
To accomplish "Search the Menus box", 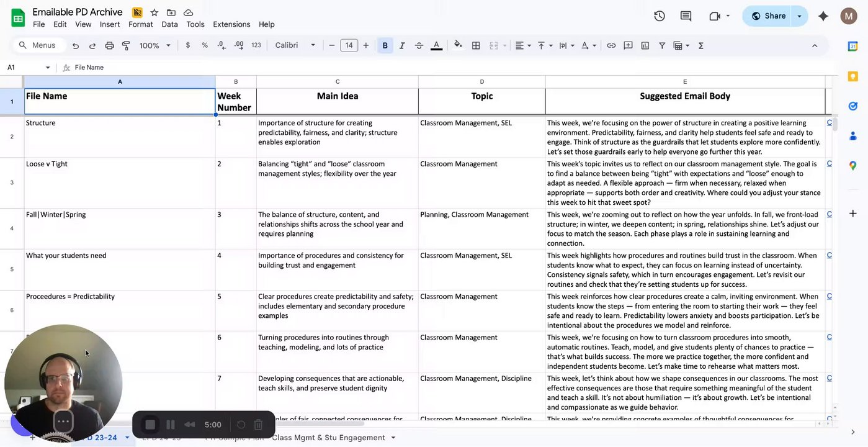I will pos(38,45).
